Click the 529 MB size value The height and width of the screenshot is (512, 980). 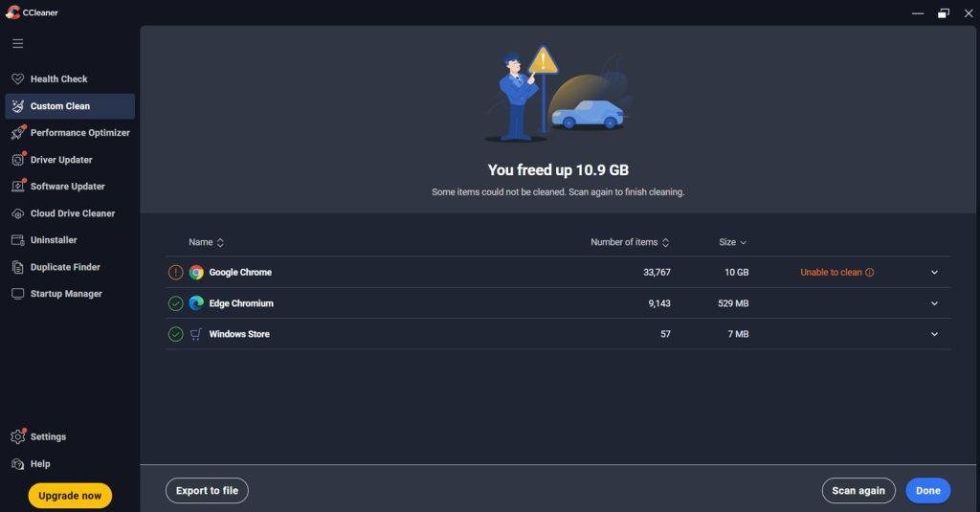[733, 303]
